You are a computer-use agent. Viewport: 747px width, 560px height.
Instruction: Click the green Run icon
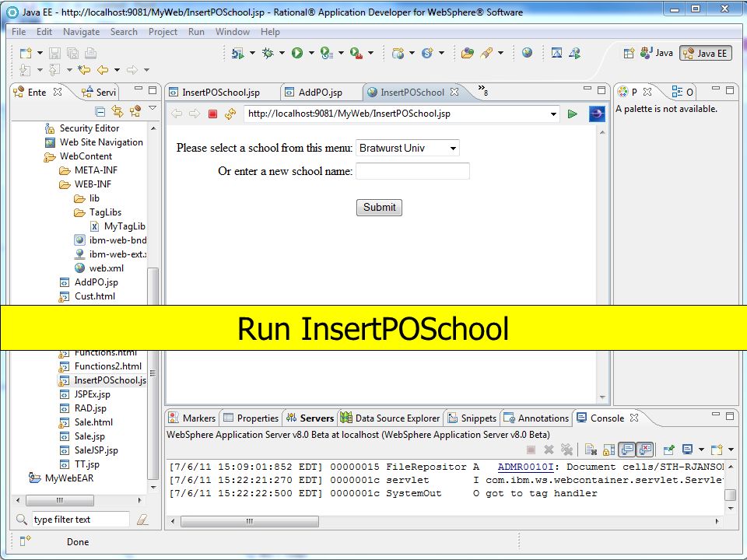[x=297, y=53]
